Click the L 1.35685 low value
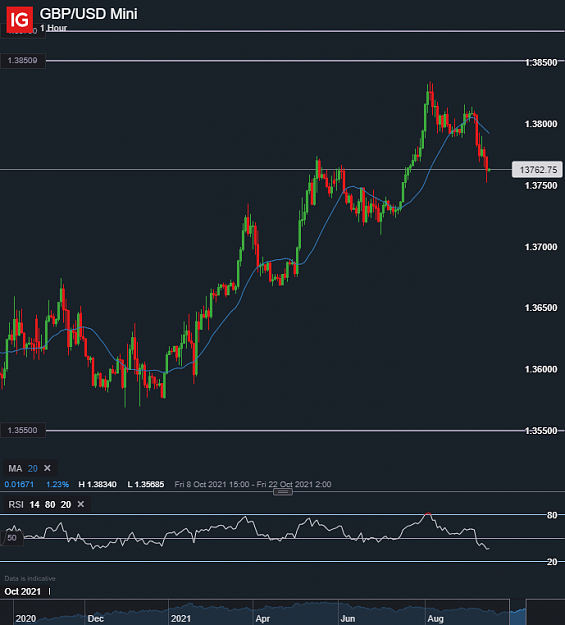 (146, 484)
